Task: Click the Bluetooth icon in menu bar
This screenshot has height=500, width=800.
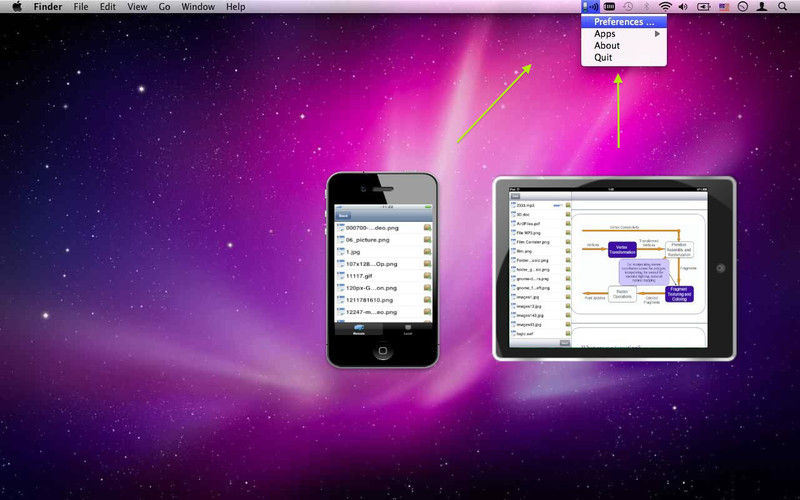Action: (x=646, y=7)
